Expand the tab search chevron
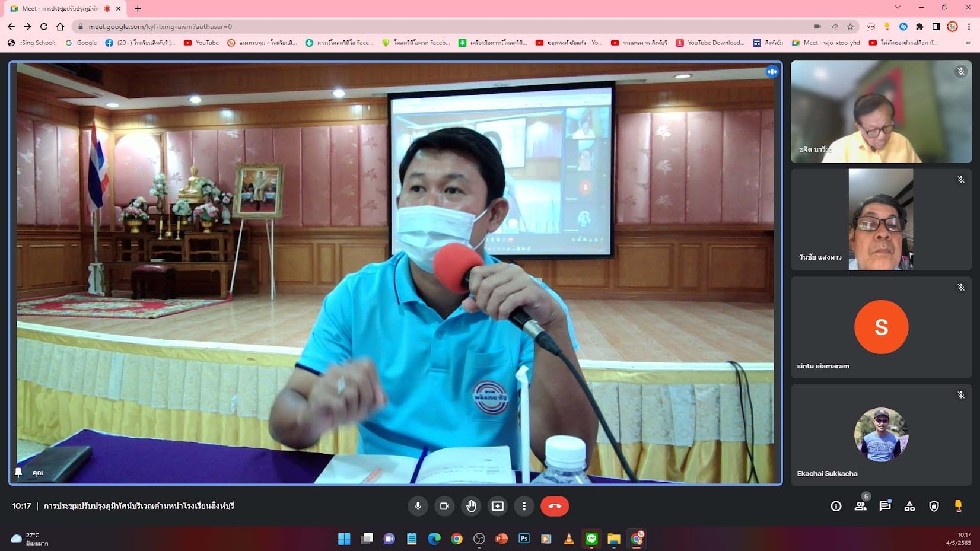The width and height of the screenshot is (980, 551). (898, 8)
